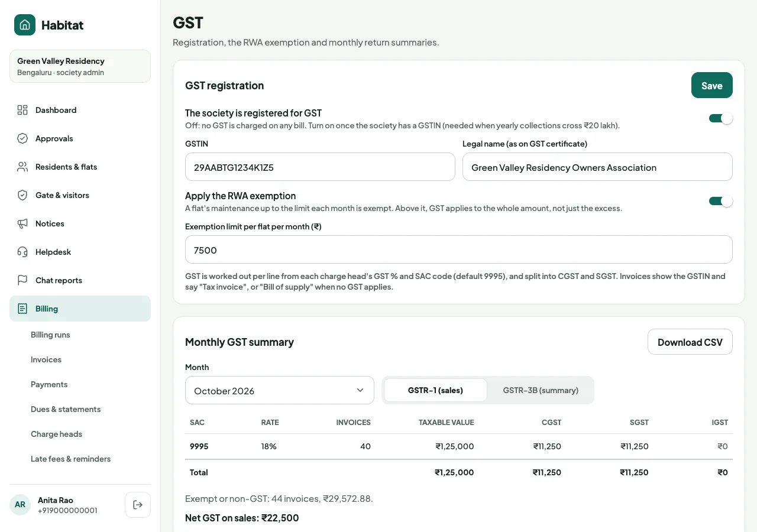Click the IGST column header
757x532 pixels.
tap(720, 422)
